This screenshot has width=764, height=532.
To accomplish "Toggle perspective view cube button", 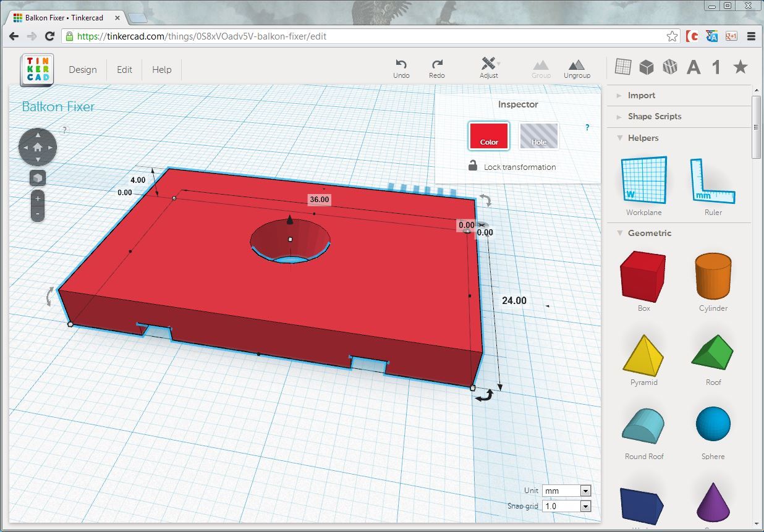I will (x=38, y=178).
